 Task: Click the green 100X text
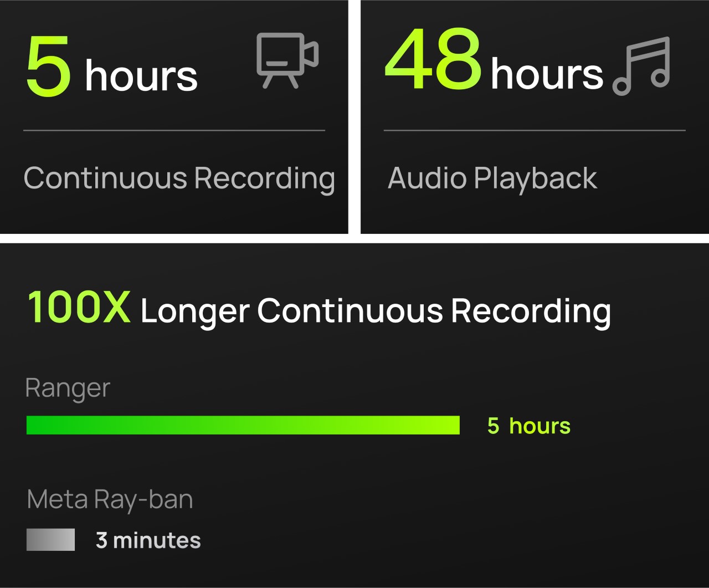coord(79,308)
